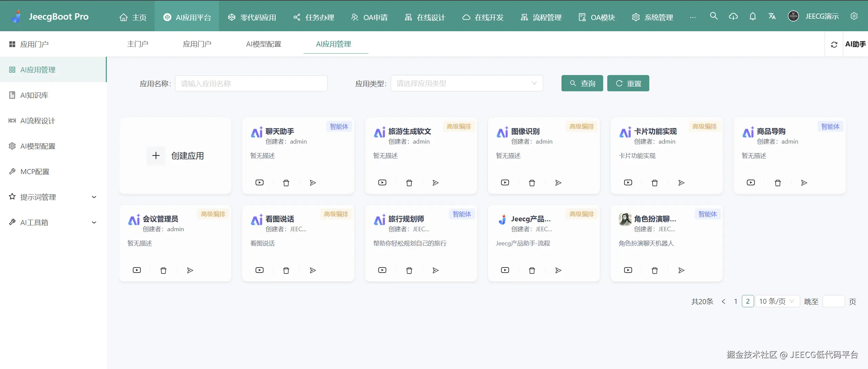
Task: Click the 应用名称 input field
Action: 251,84
